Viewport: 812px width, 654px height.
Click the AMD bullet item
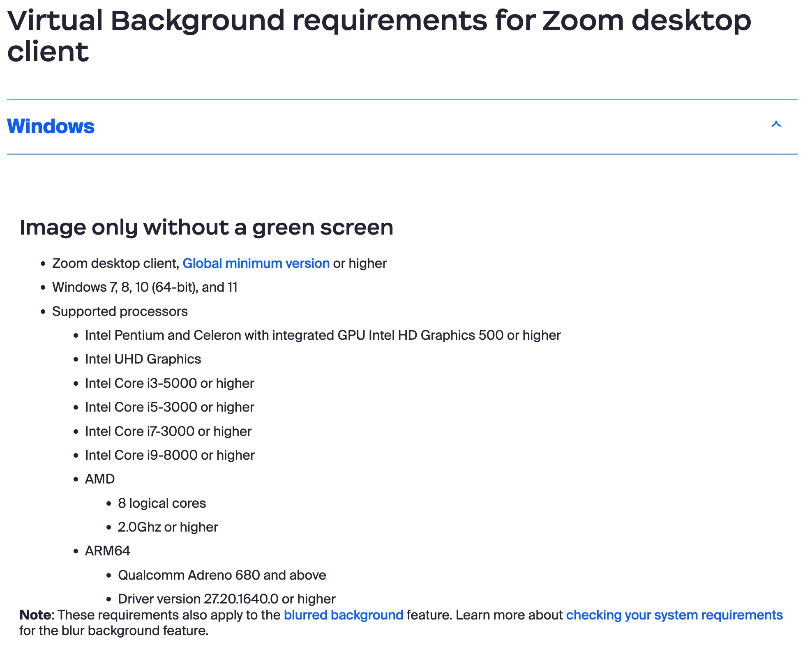click(99, 479)
